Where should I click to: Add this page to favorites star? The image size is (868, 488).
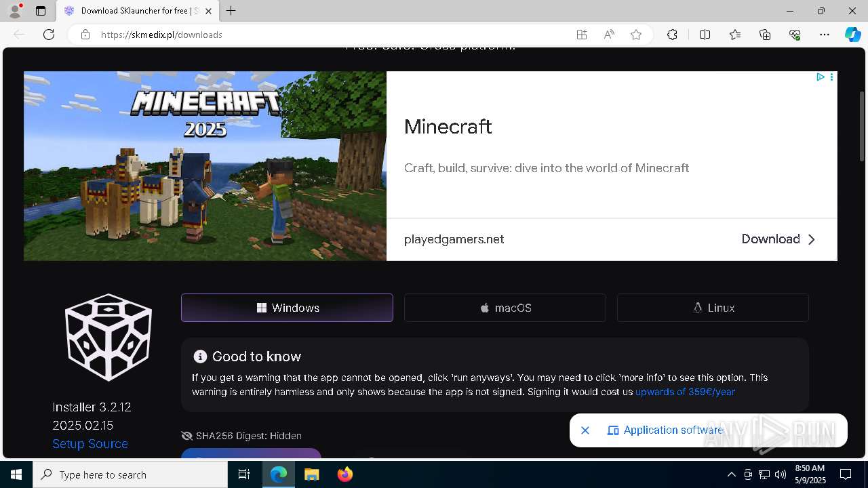[636, 35]
